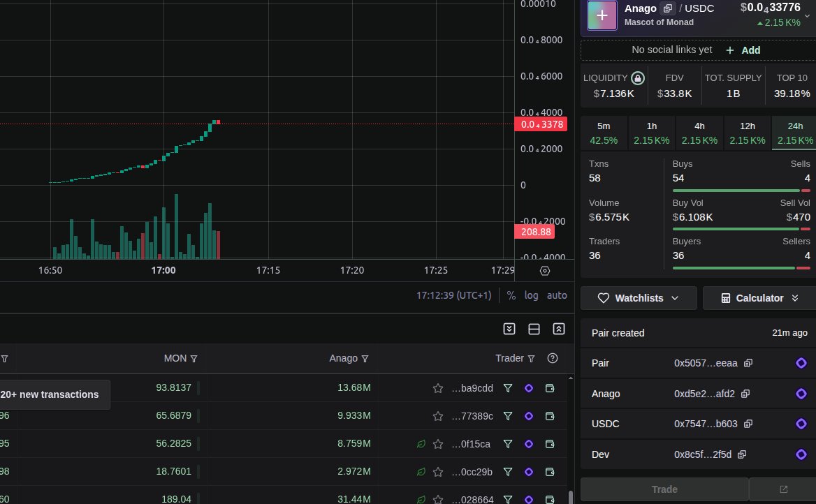Expand the Calculator dropdown
The width and height of the screenshot is (816, 504).
[x=759, y=297]
